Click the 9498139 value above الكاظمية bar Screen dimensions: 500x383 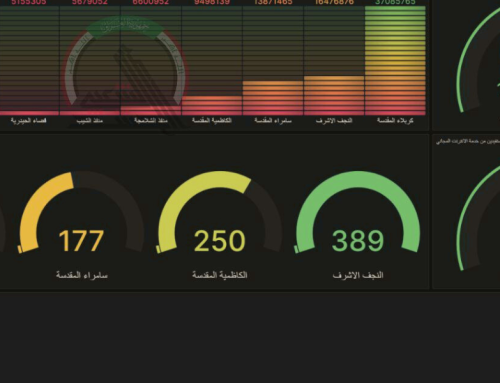tap(212, 2)
